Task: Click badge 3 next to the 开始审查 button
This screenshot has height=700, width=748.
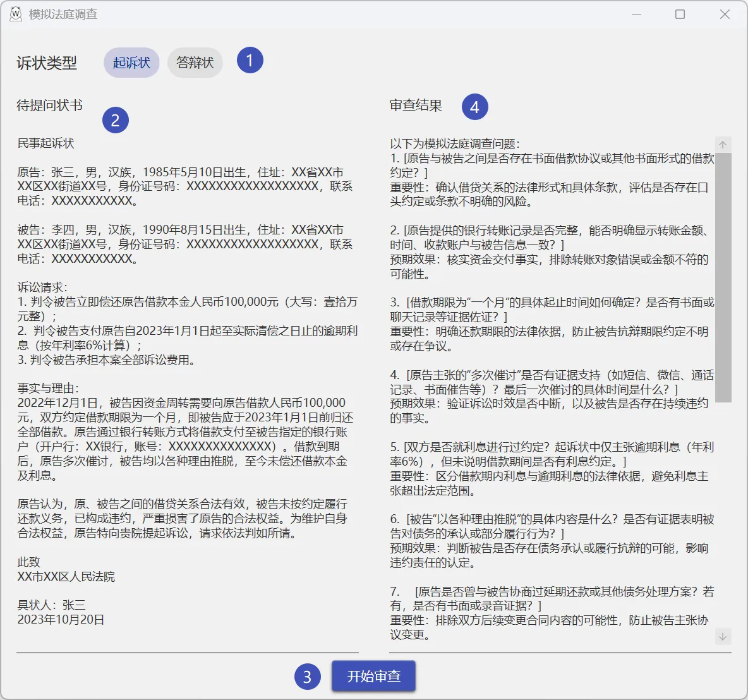Action: [x=306, y=676]
